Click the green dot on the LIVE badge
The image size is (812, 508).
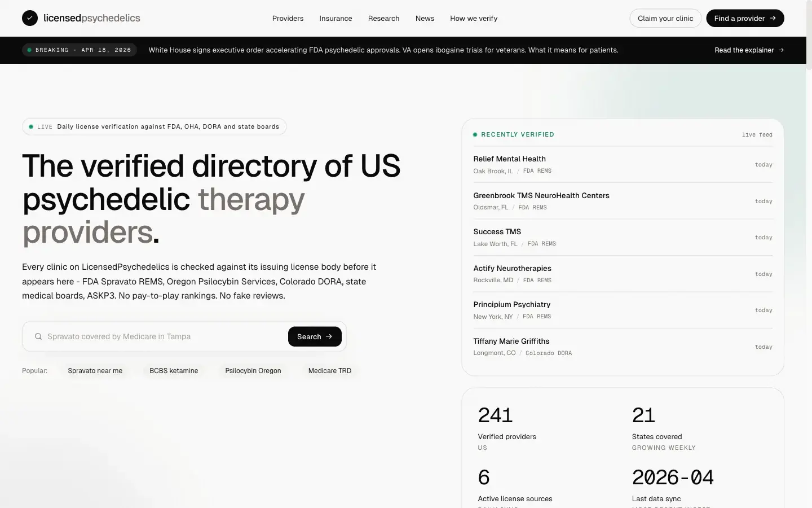tap(31, 126)
